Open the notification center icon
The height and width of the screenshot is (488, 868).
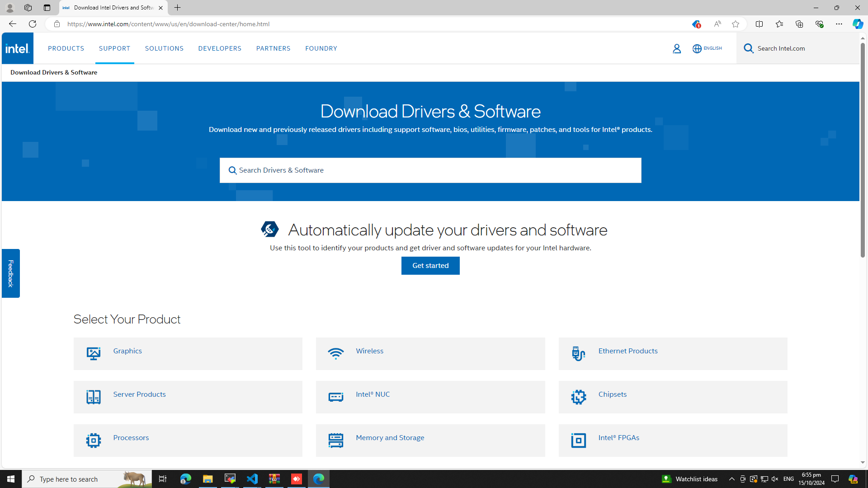point(835,479)
